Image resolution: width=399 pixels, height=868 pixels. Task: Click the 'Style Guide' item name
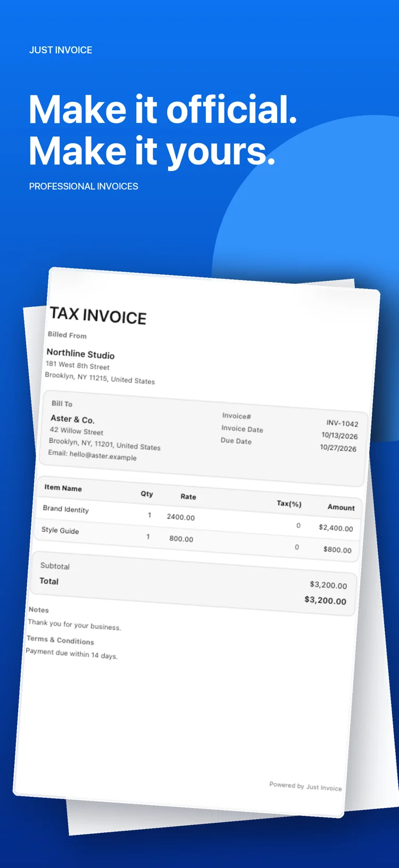click(60, 530)
